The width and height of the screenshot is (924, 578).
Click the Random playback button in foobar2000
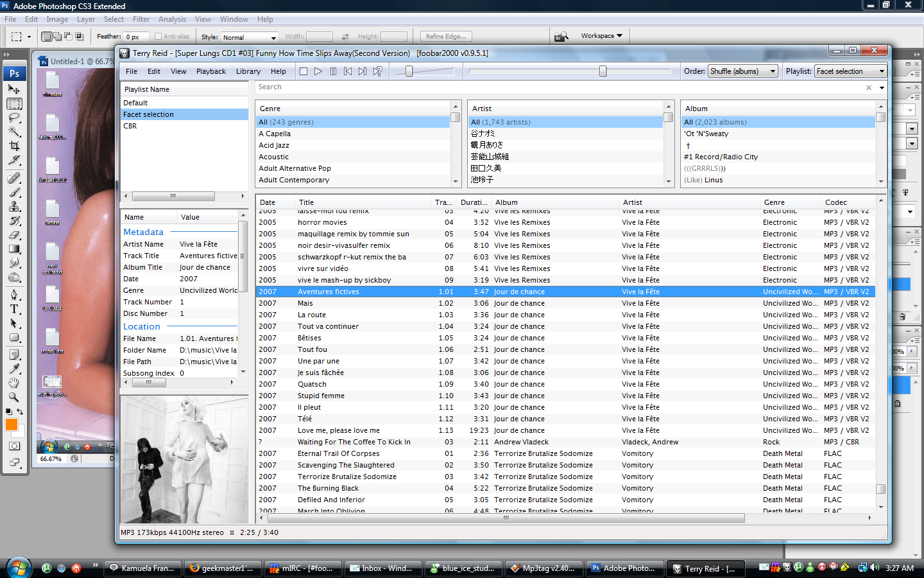(x=378, y=71)
